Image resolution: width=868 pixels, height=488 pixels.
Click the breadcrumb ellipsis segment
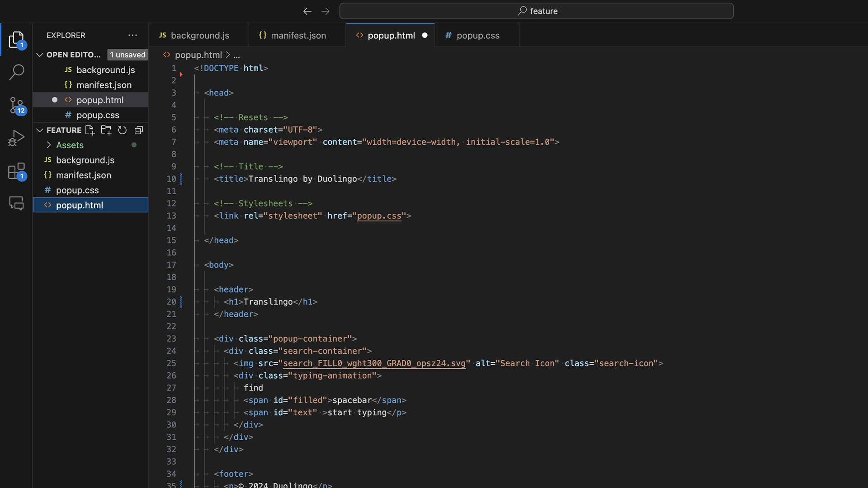tap(236, 55)
